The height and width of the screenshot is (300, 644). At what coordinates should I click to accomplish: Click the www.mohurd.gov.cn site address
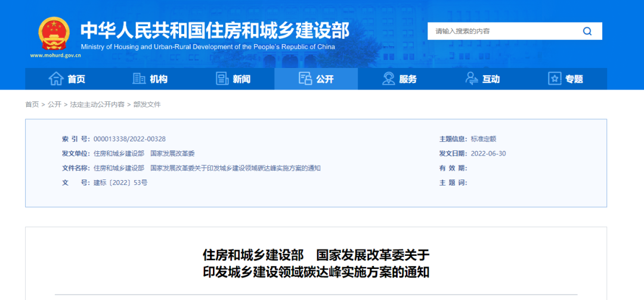[55, 55]
